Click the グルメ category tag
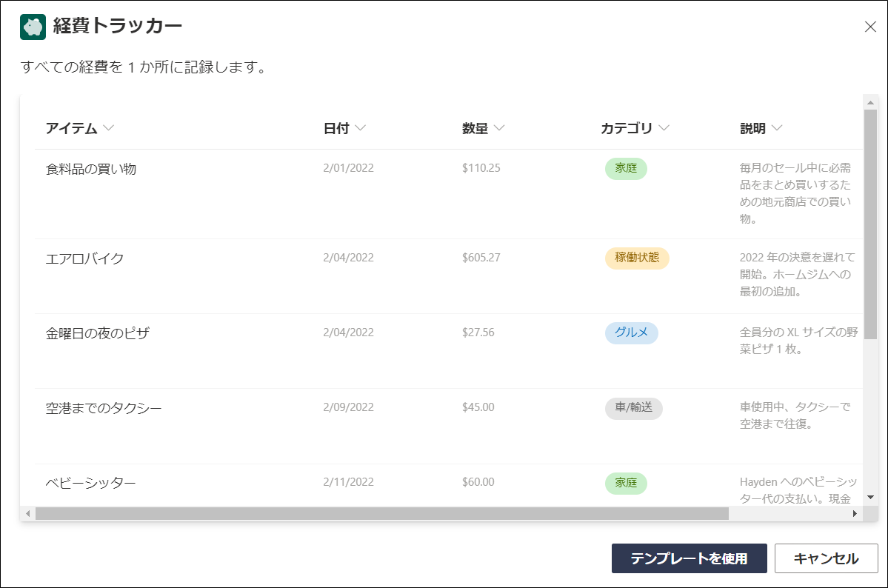The image size is (888, 588). click(632, 333)
